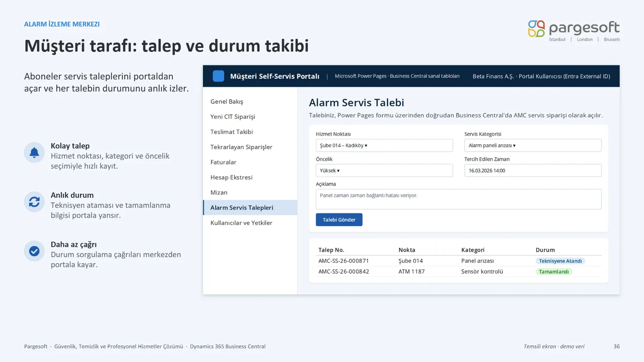Click the Sensör kontrolü category cell
The height and width of the screenshot is (362, 644).
pyautogui.click(x=482, y=271)
